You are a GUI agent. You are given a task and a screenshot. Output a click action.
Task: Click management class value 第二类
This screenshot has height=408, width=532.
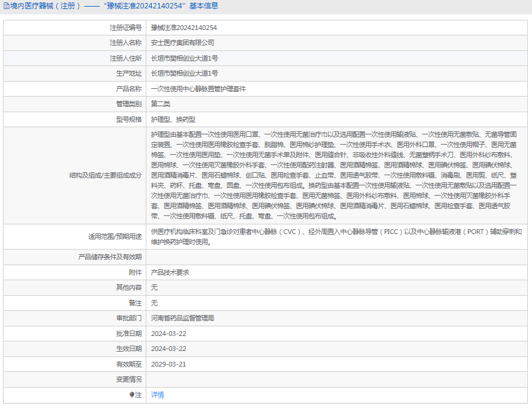tap(161, 104)
